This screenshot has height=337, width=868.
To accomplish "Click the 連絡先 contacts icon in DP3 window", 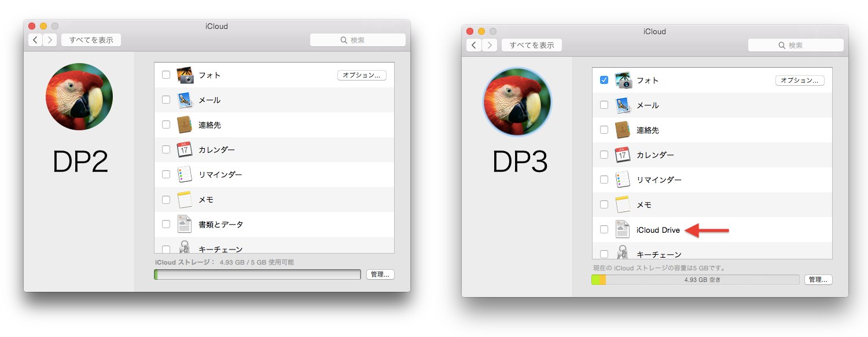I will [623, 130].
